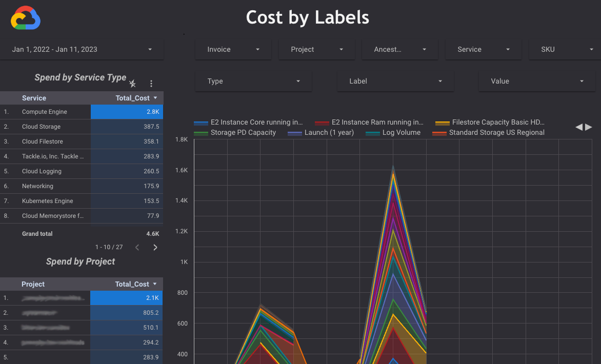Click the right navigation arrow above the chart
Viewport: 601px width, 364px height.
click(588, 128)
